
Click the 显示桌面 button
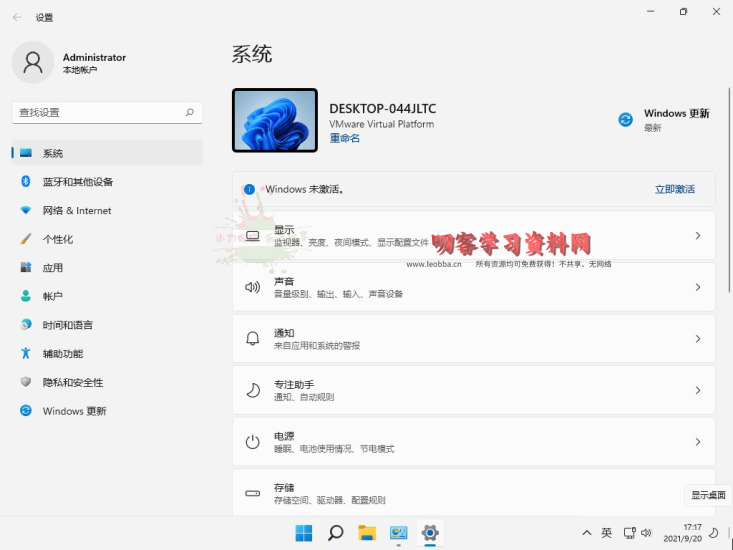(x=708, y=495)
